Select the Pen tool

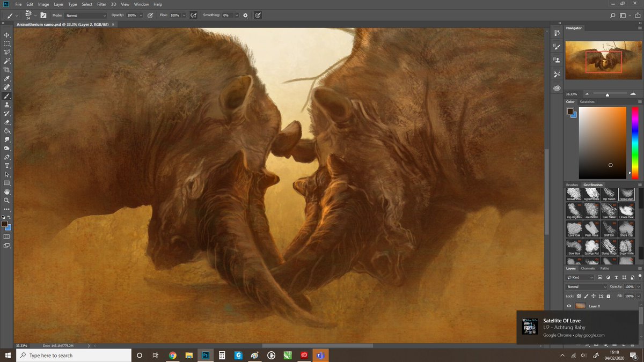7,157
